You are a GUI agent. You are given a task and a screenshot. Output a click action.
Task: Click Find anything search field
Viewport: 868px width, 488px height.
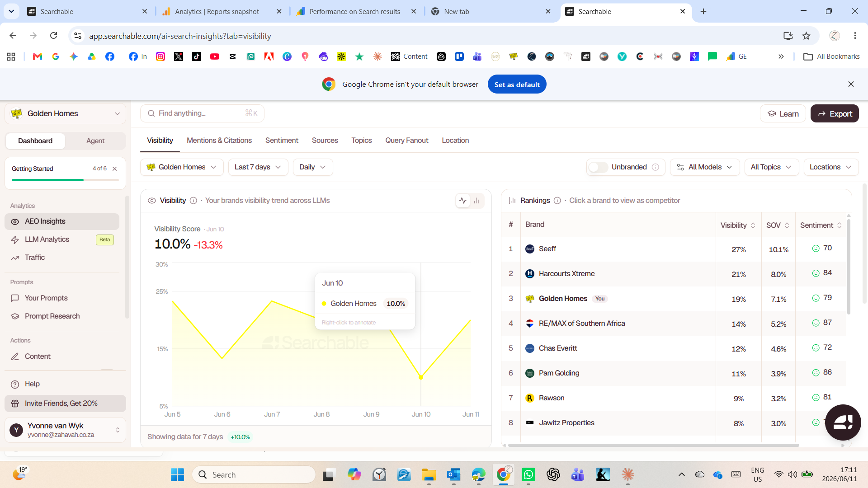[x=202, y=113]
